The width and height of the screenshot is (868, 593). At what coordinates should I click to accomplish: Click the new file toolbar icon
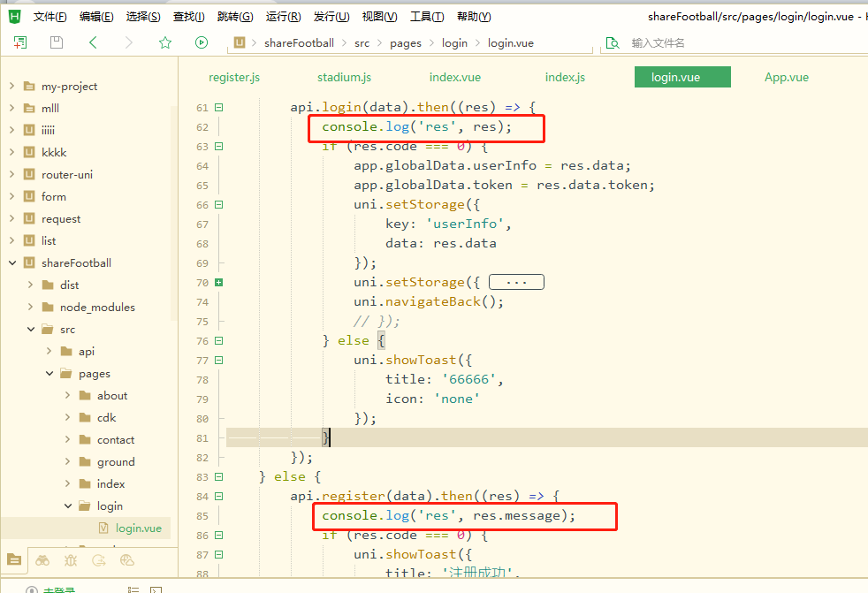pyautogui.click(x=20, y=42)
